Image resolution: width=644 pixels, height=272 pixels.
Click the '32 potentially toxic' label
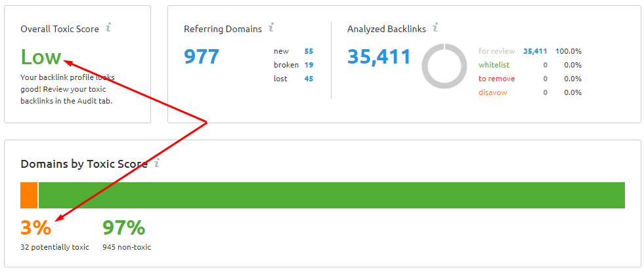[x=54, y=247]
